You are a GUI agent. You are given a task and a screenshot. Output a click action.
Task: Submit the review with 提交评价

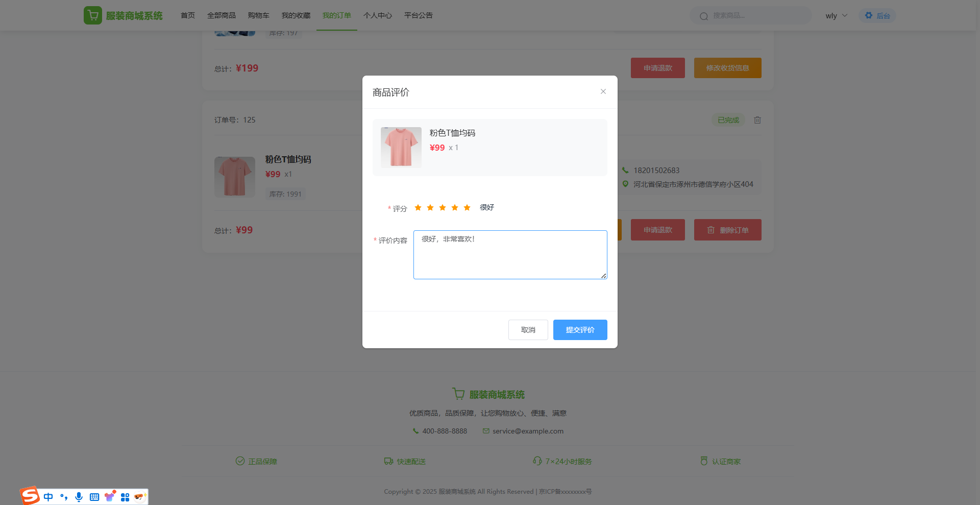coord(580,330)
